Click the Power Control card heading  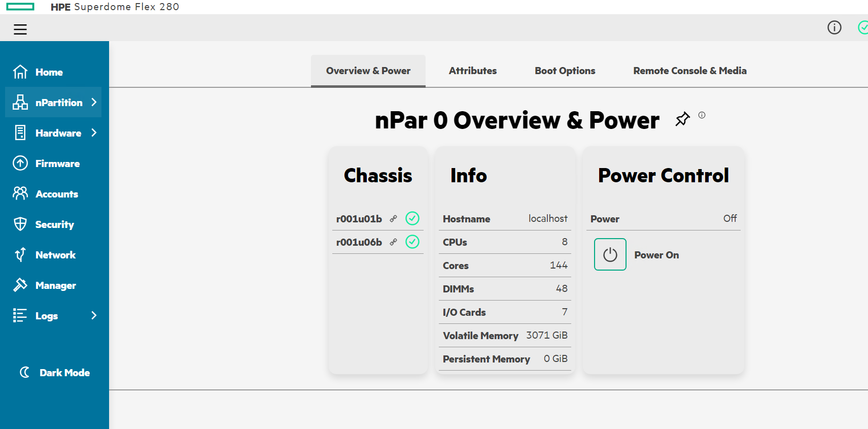(x=664, y=176)
